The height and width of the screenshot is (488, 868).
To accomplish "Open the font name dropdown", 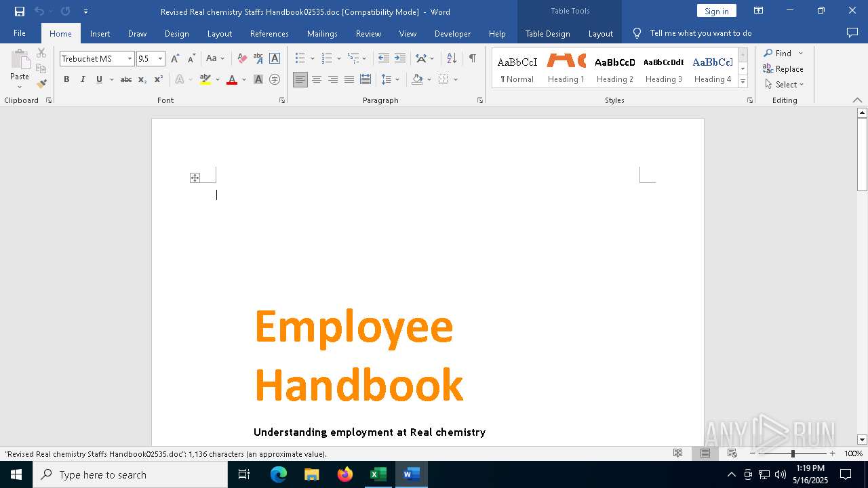I will pos(130,58).
